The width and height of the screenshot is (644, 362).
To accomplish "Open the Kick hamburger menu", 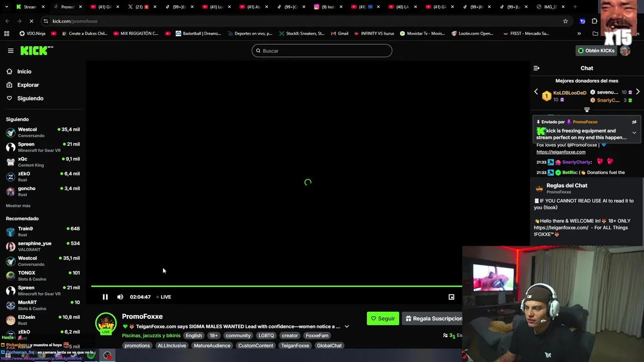I will pos(11,51).
